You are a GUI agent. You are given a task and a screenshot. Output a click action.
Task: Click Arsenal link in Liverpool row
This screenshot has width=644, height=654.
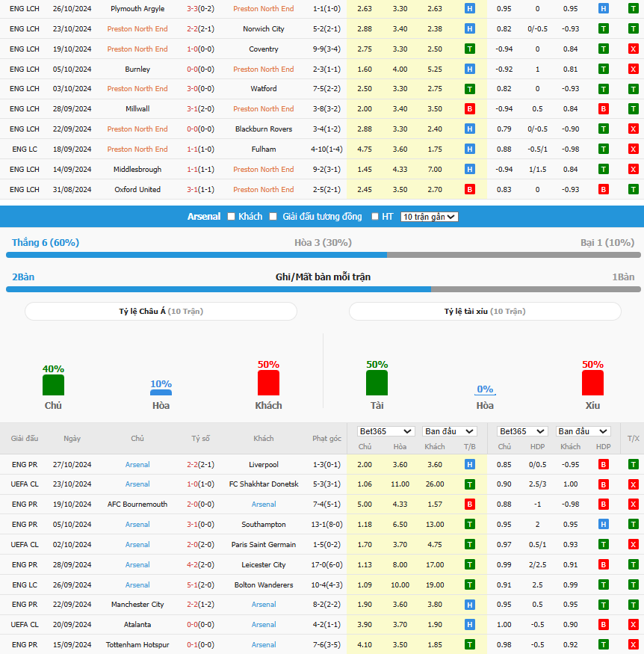137,464
